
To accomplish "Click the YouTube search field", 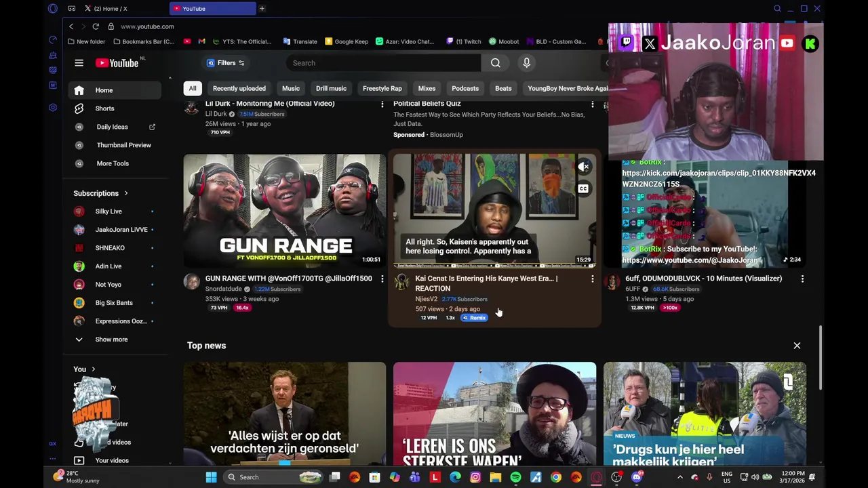I will tap(383, 63).
